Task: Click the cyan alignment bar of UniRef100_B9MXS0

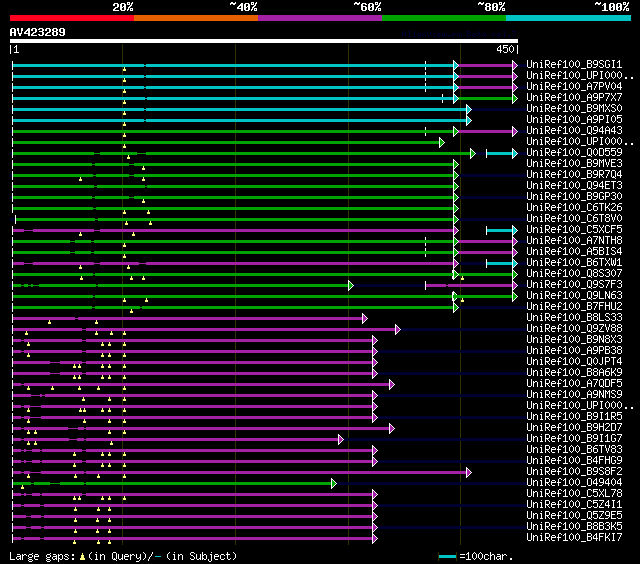Action: tap(240, 109)
